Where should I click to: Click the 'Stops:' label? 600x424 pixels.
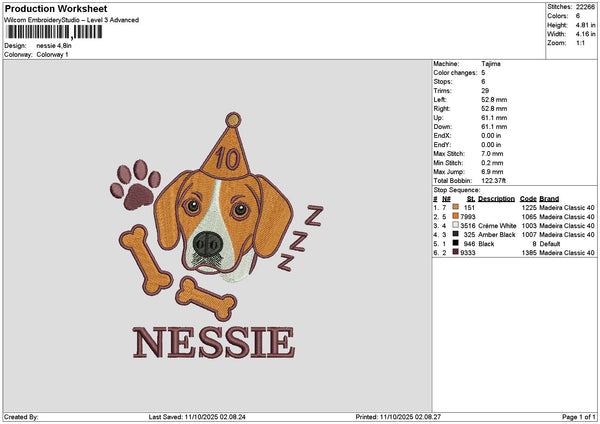443,82
